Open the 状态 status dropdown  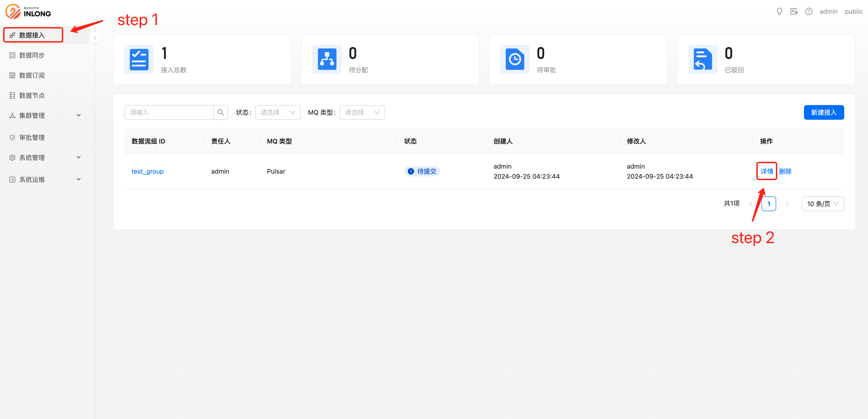coord(278,112)
